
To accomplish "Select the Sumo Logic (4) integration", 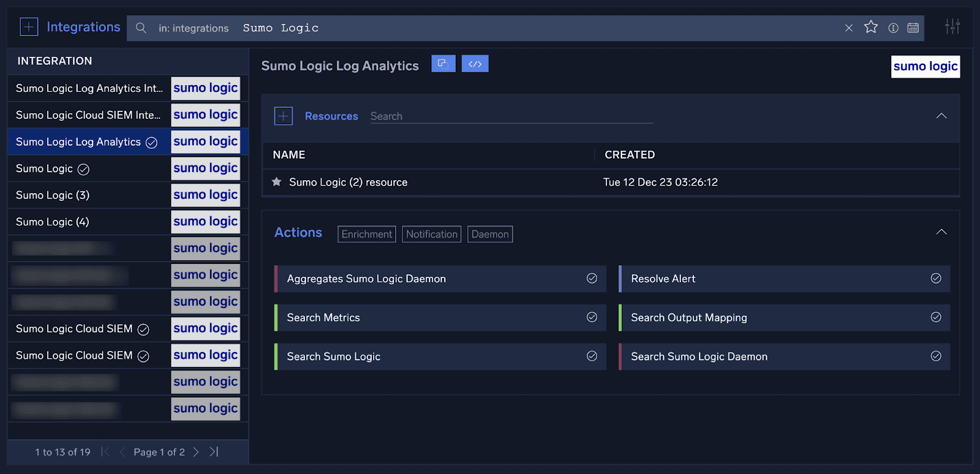I will tap(128, 222).
